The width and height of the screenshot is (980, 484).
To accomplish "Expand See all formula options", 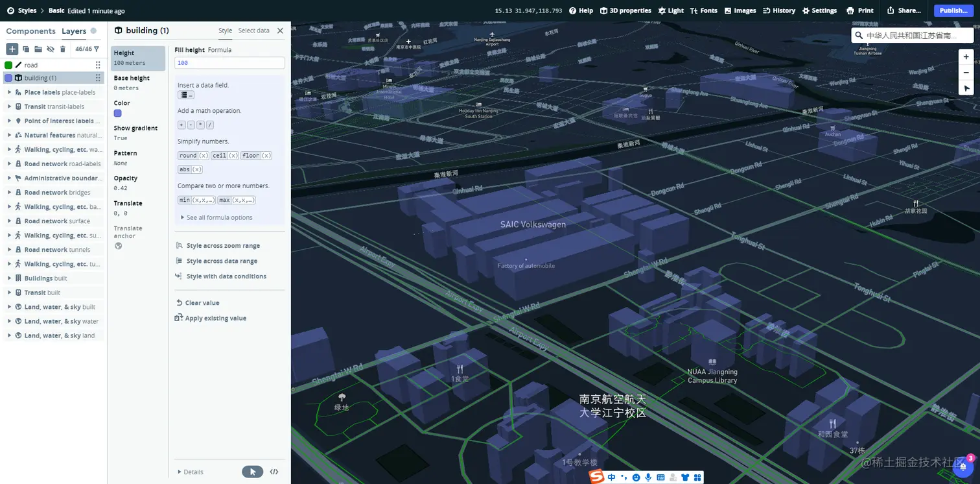I will (216, 217).
